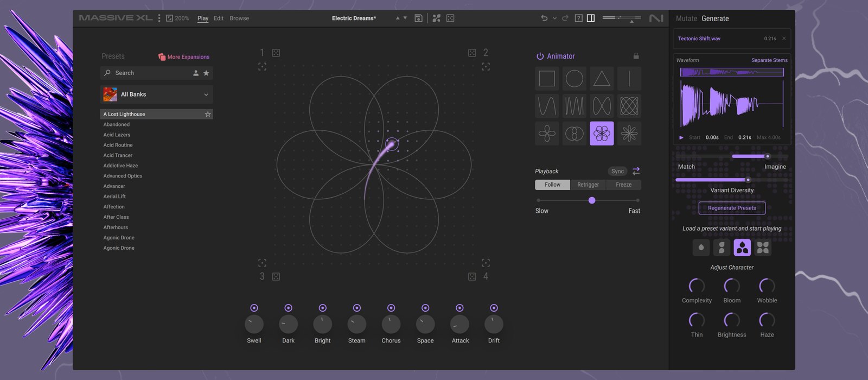Select the crossed loops animator path
The image size is (868, 380).
[602, 106]
